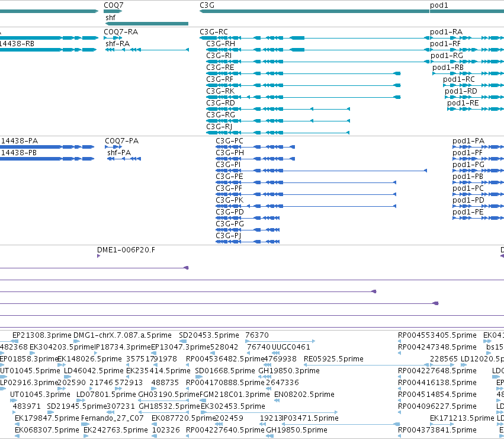Screen dimensions: 504x439
Task: Click the C3G-RF transcript
Action: point(303,85)
